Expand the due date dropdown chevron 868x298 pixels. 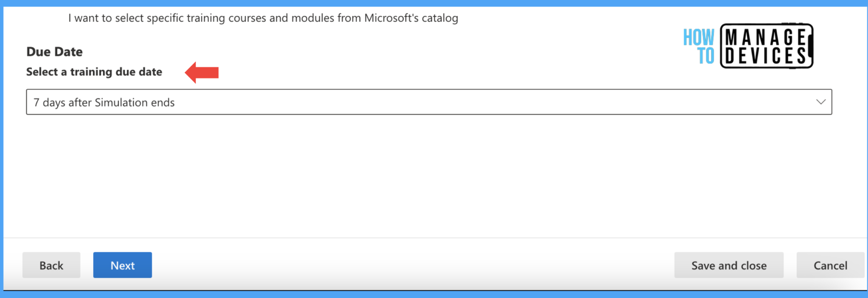[x=821, y=102]
